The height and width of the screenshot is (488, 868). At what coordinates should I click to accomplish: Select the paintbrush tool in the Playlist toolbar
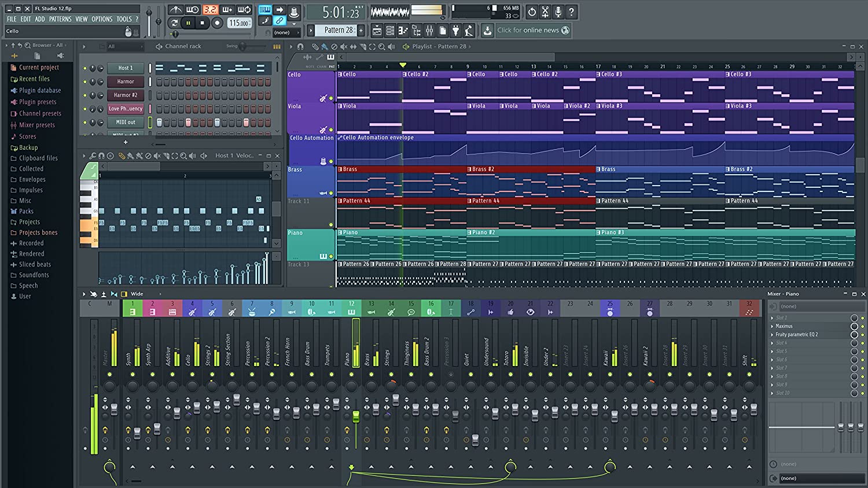coord(325,47)
